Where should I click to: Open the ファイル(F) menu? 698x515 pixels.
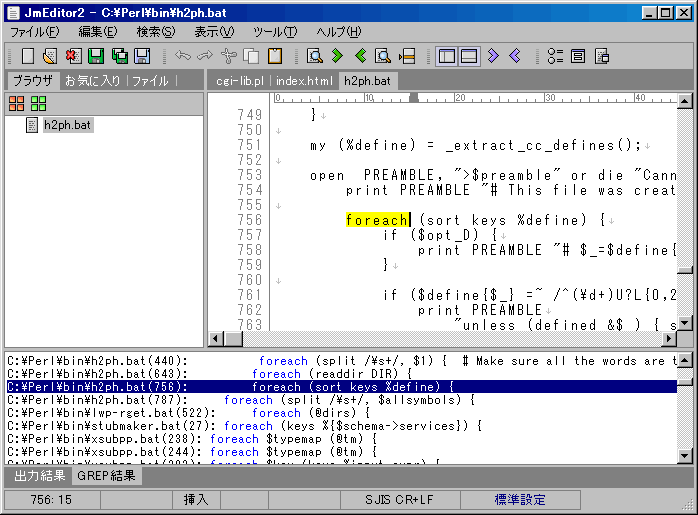point(35,32)
